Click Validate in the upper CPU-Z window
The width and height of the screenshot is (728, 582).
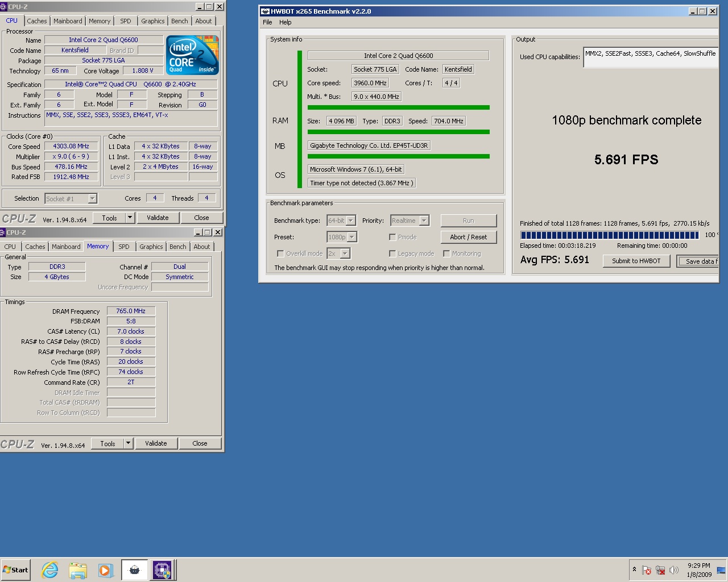158,218
